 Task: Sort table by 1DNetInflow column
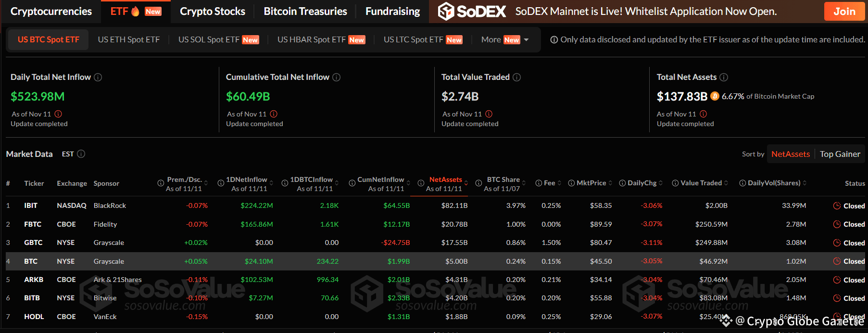(x=271, y=183)
